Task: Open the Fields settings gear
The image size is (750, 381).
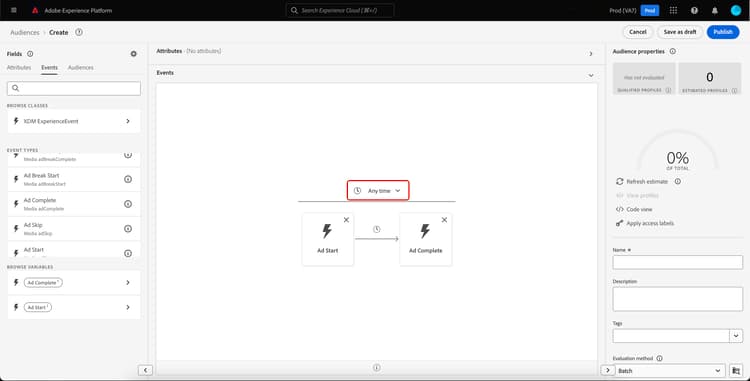Action: tap(133, 54)
